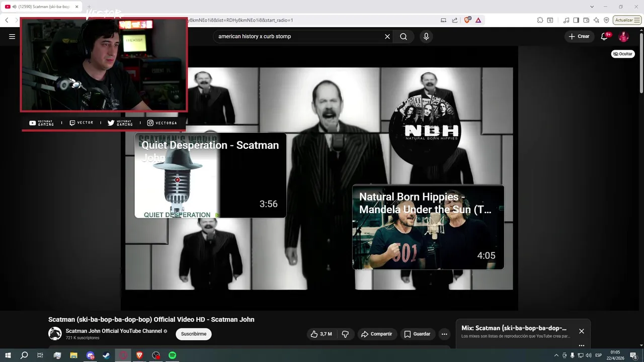Dislike the video with thumbs down
This screenshot has width=644, height=362.
pyautogui.click(x=345, y=334)
